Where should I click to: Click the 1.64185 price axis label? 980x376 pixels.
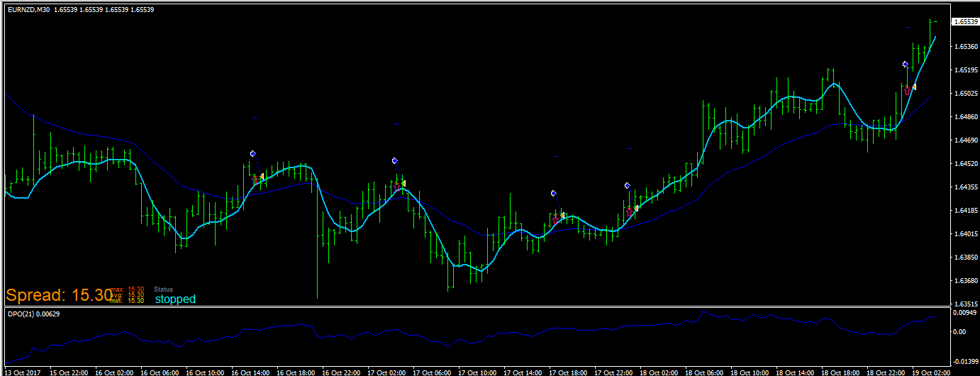(966, 211)
